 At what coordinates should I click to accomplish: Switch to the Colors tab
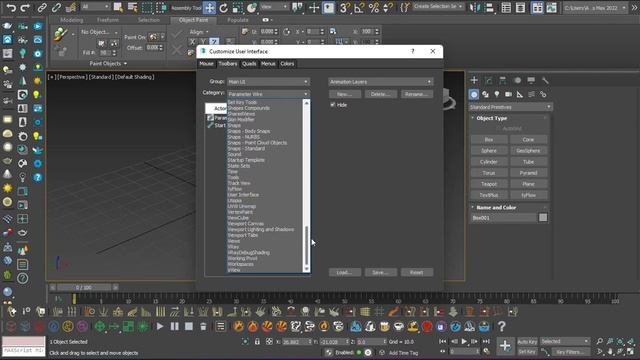(x=287, y=64)
